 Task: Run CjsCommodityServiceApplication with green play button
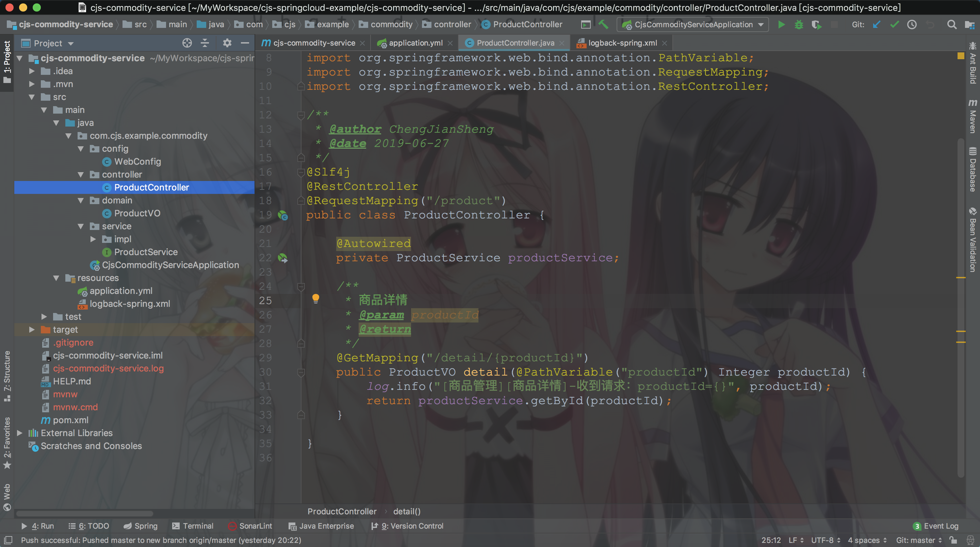[x=781, y=25]
